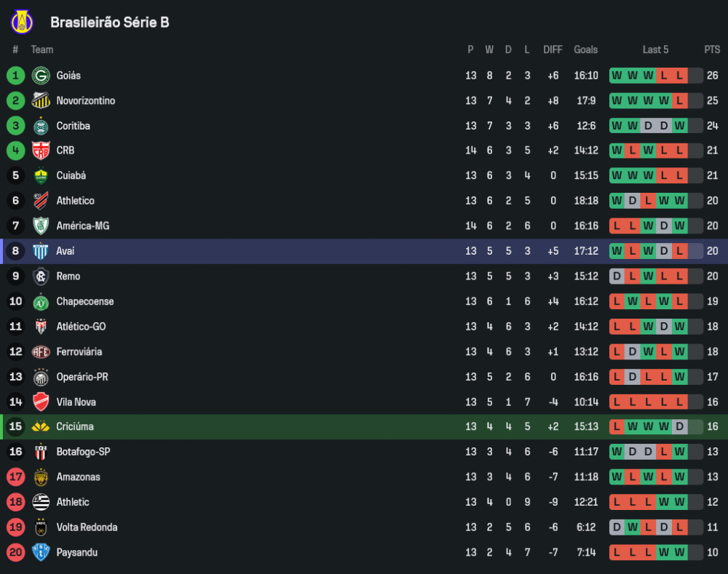Click the CRB team badge
This screenshot has height=574, width=728.
tap(41, 151)
